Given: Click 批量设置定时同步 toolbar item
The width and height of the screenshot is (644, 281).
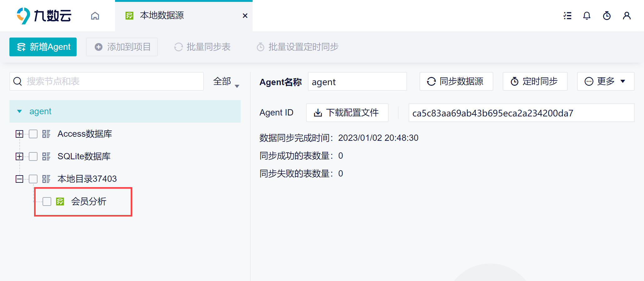Looking at the screenshot, I should [297, 47].
